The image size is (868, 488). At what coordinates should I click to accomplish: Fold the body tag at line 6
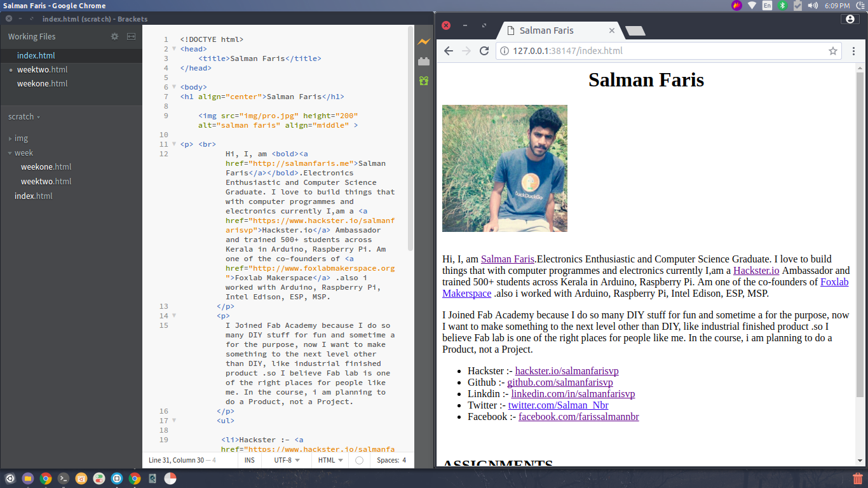[x=174, y=87]
